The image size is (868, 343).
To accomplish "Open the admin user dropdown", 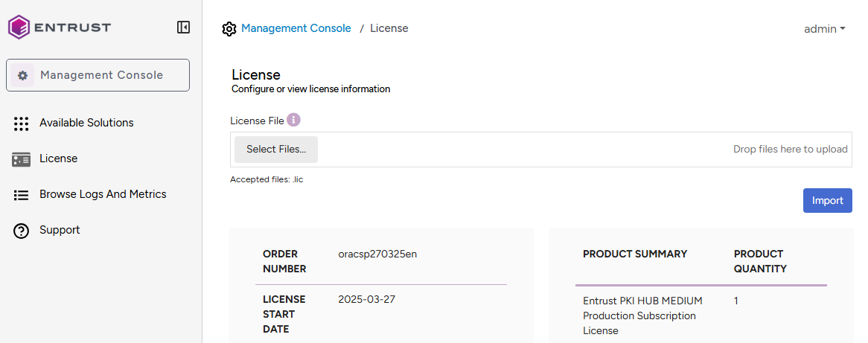I will (824, 29).
